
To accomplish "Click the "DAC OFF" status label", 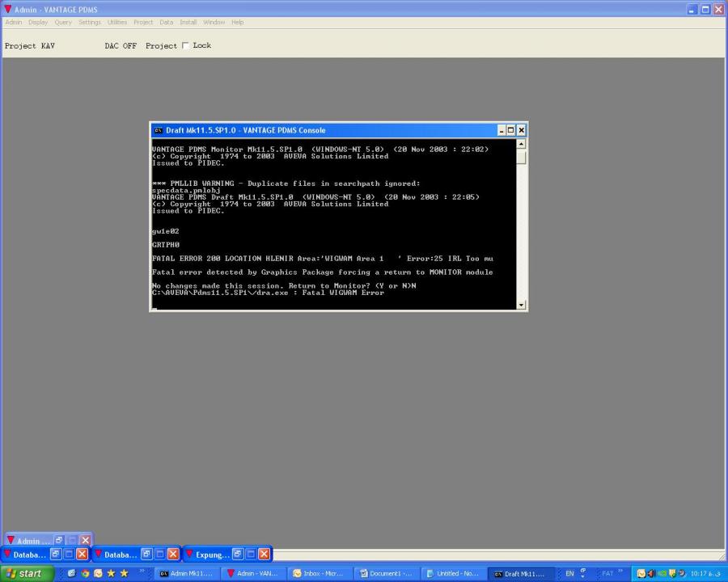I will tap(121, 45).
